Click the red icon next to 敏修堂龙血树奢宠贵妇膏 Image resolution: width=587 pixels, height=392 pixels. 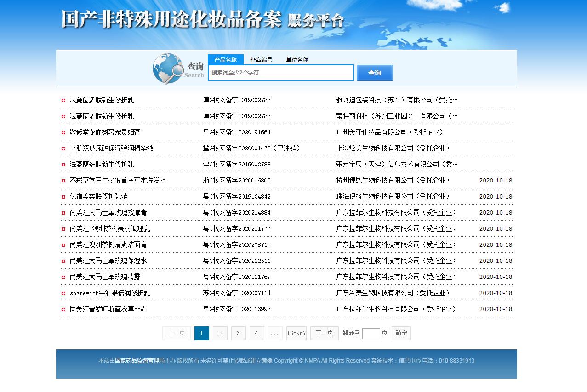(x=63, y=132)
